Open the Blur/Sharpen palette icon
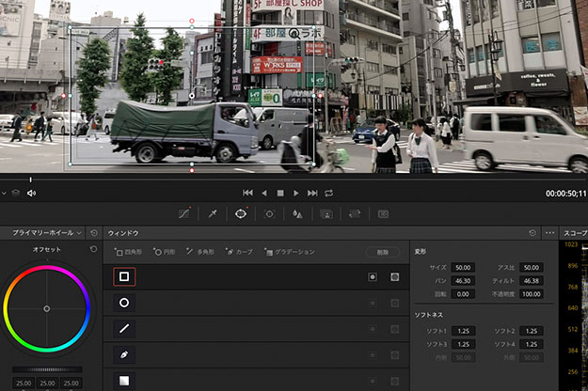The width and height of the screenshot is (588, 391). [297, 213]
